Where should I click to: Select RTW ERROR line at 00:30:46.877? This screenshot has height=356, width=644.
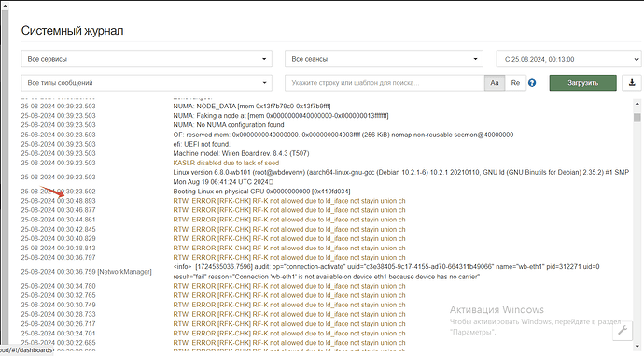(289, 210)
